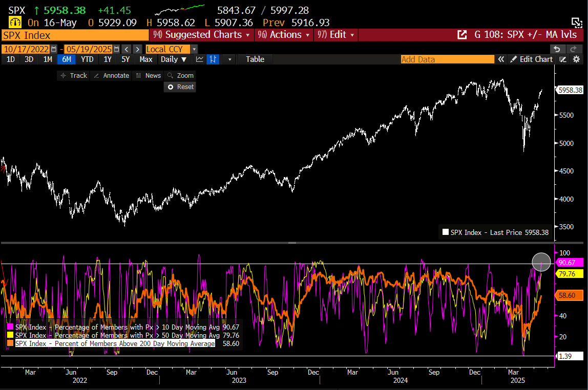Show News on the chart

tap(148, 75)
